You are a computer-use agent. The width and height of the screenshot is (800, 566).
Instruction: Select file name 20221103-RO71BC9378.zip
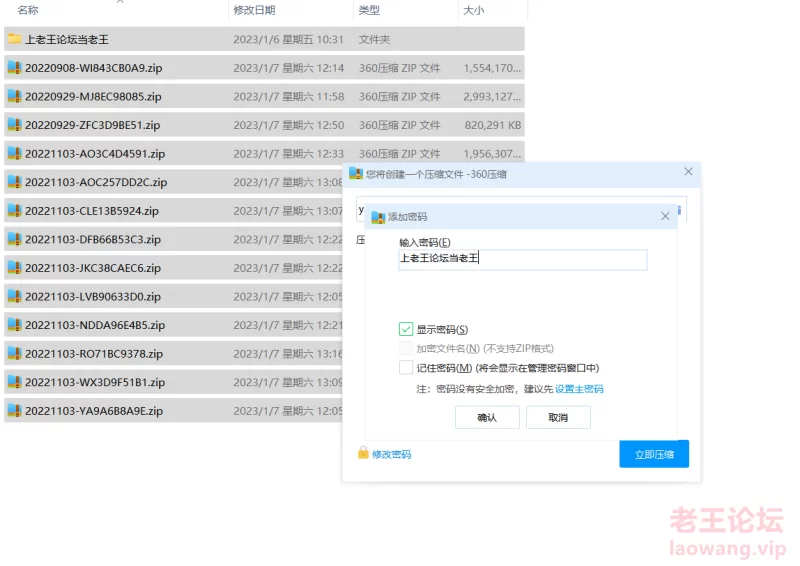point(94,354)
